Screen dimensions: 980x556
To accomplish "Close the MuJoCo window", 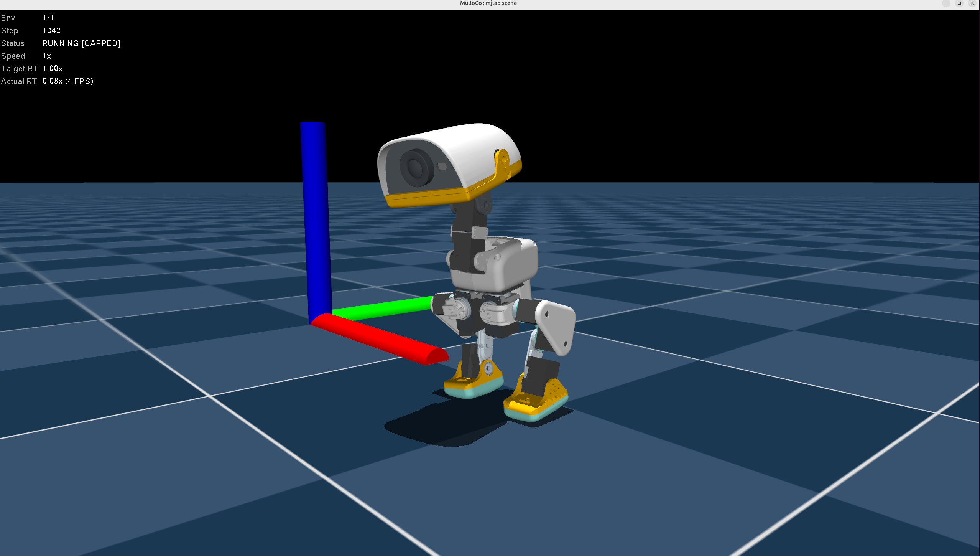I will tap(972, 3).
